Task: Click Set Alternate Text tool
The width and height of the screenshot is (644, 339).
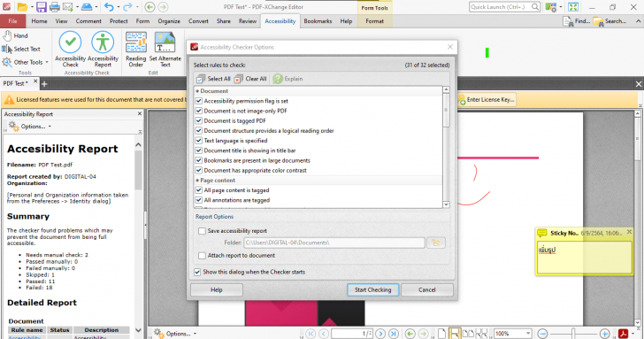Action: (165, 49)
